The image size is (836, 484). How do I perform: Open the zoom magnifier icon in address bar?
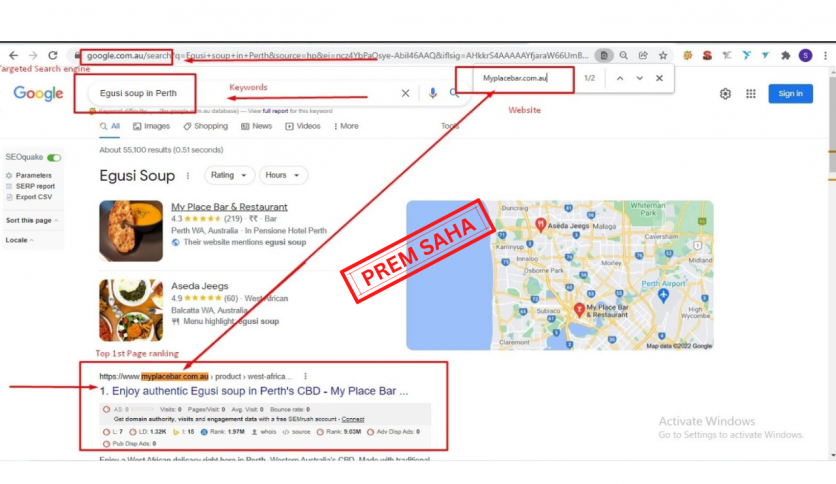(623, 55)
